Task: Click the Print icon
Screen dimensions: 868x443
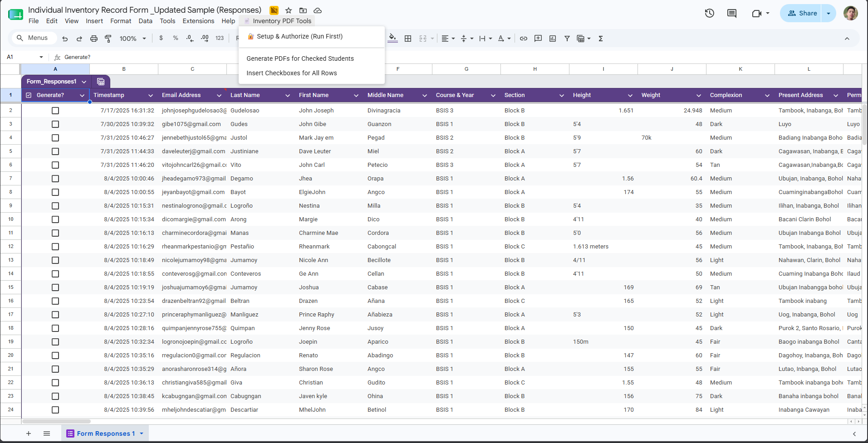Action: point(93,39)
